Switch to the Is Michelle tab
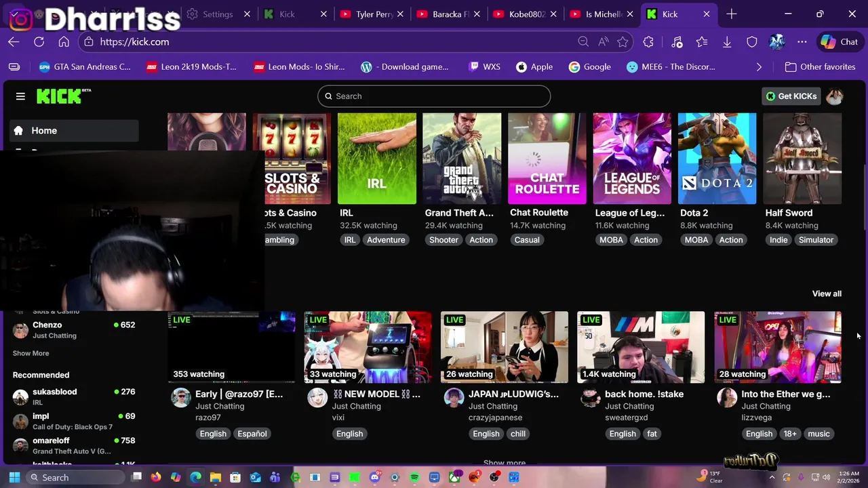The height and width of the screenshot is (488, 868). 602,14
